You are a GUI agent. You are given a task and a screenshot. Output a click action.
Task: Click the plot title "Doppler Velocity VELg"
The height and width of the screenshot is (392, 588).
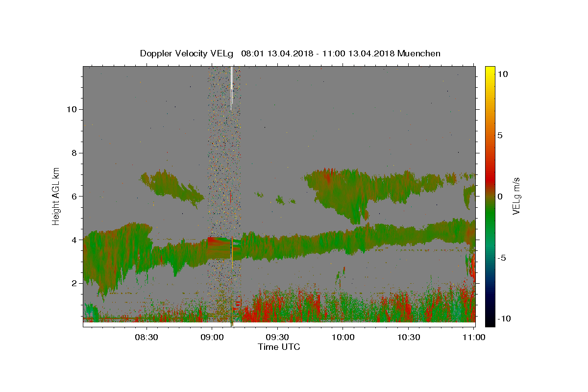point(187,53)
